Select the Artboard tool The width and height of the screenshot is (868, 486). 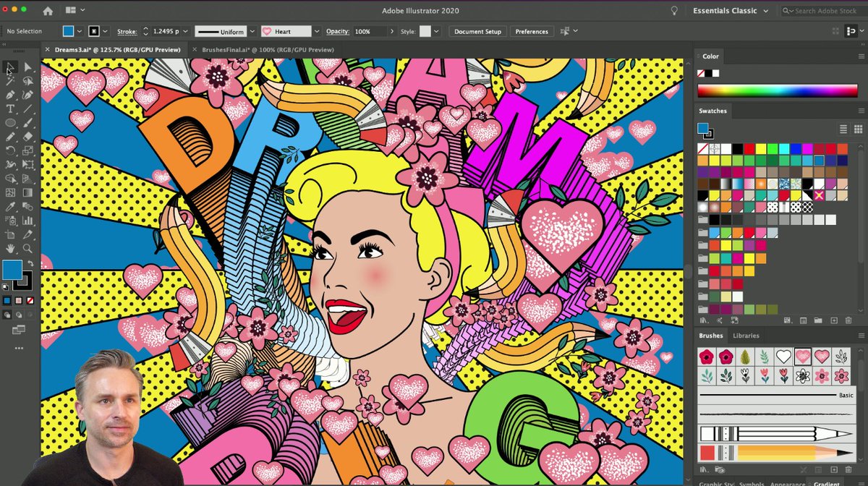pyautogui.click(x=10, y=234)
